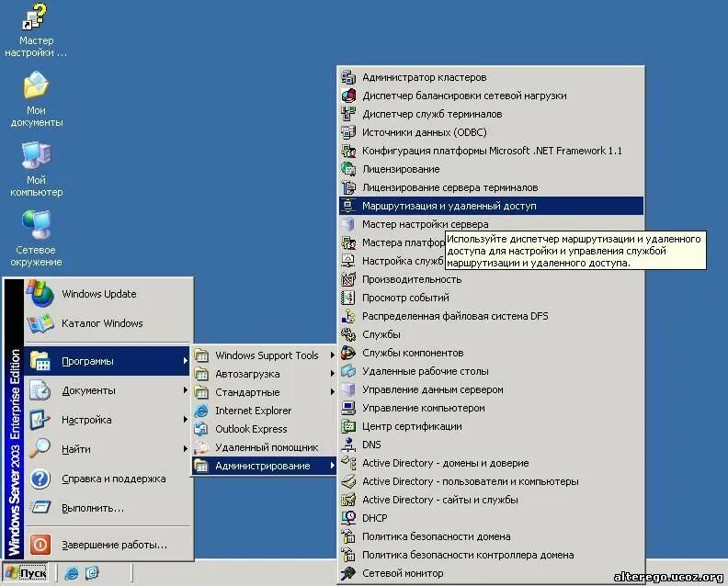Click Диспетчер балансировки сетевой нагрузки icon

(348, 96)
